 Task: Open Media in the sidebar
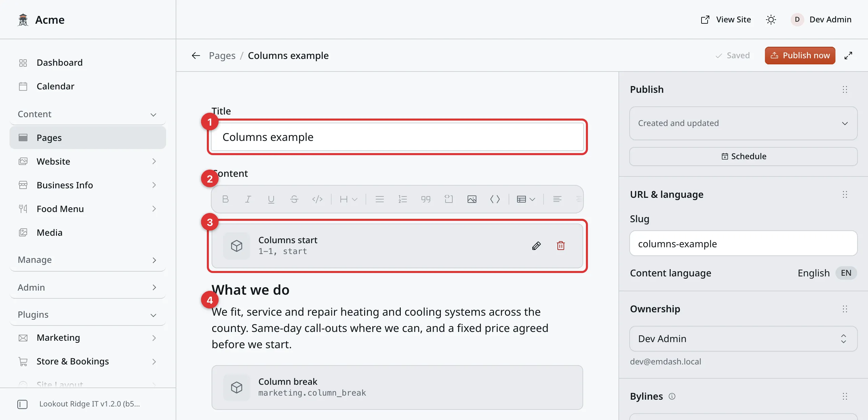[87, 233]
